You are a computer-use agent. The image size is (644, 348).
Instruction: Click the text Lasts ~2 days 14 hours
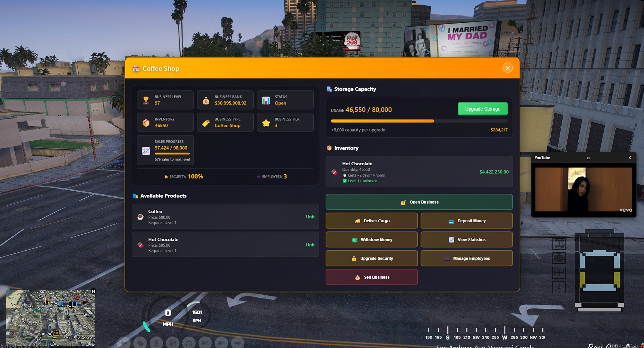coord(366,175)
